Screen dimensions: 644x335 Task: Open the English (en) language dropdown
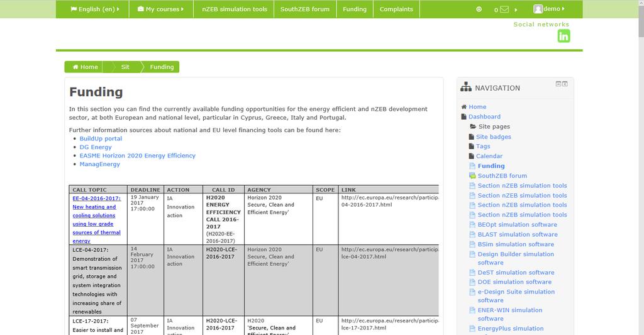click(x=95, y=9)
